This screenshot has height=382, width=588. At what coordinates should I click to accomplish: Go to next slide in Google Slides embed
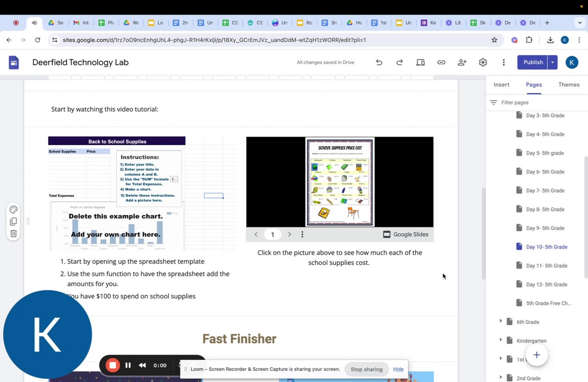pos(289,234)
